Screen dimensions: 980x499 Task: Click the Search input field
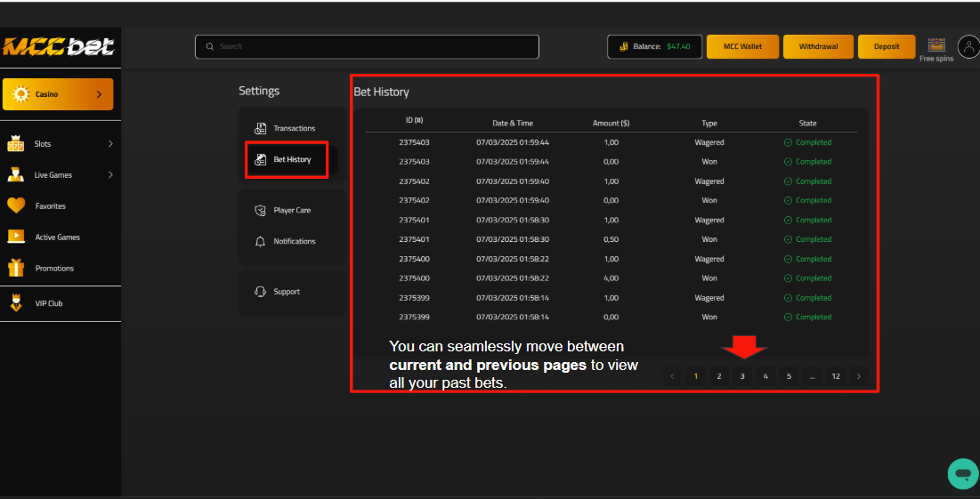coord(367,46)
